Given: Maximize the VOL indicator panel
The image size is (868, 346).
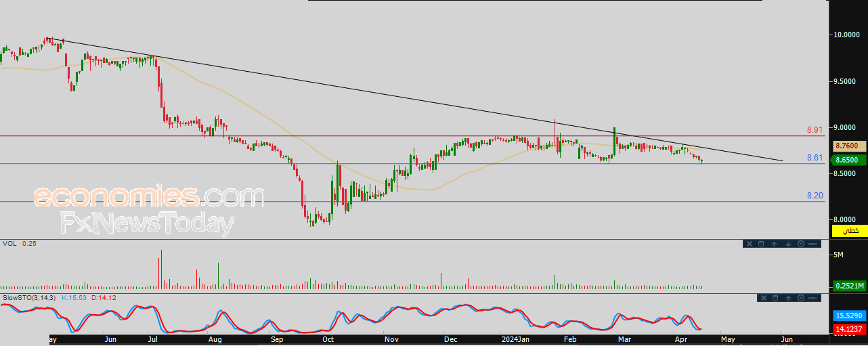Looking at the screenshot, I should (761, 244).
